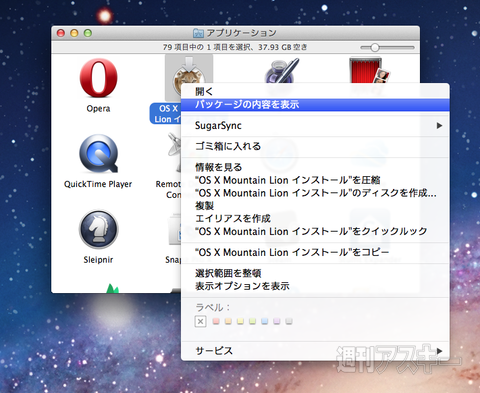Image resolution: width=480 pixels, height=393 pixels.
Task: Choose 表示オプションを表示 menu entry
Action: click(x=315, y=286)
